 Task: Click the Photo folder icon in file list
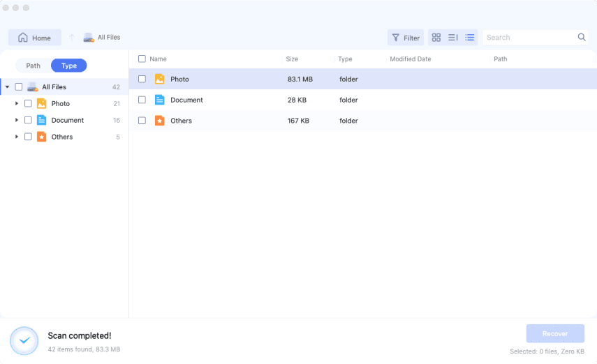pyautogui.click(x=159, y=79)
